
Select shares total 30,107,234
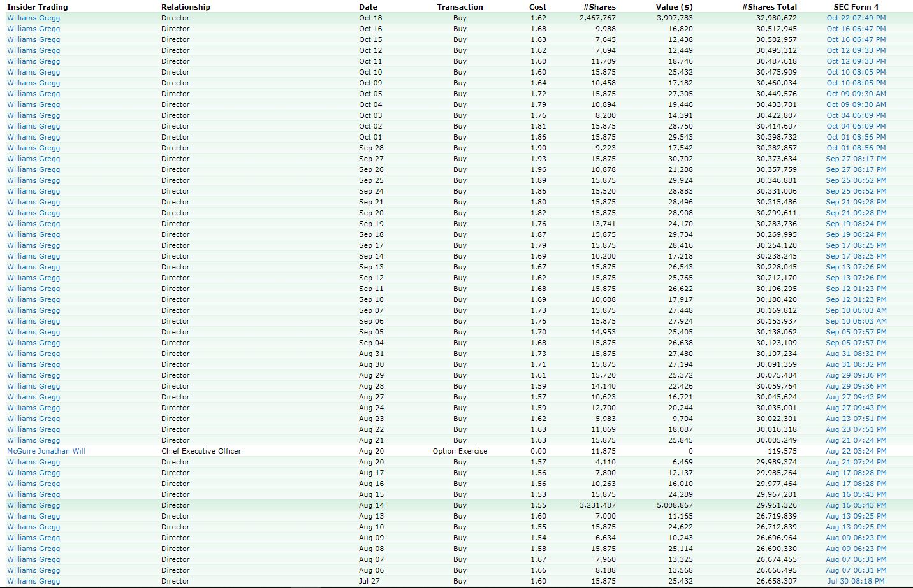pyautogui.click(x=777, y=354)
